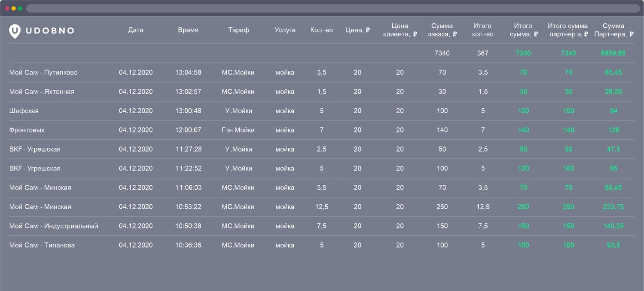Click the Услуга column header

(x=285, y=30)
